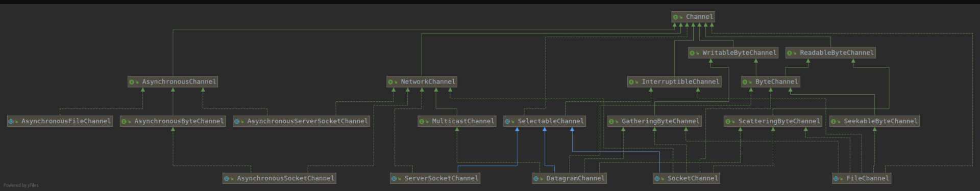Click the NetworkChannel interface icon
The width and height of the screenshot is (980, 191).
[x=390, y=82]
